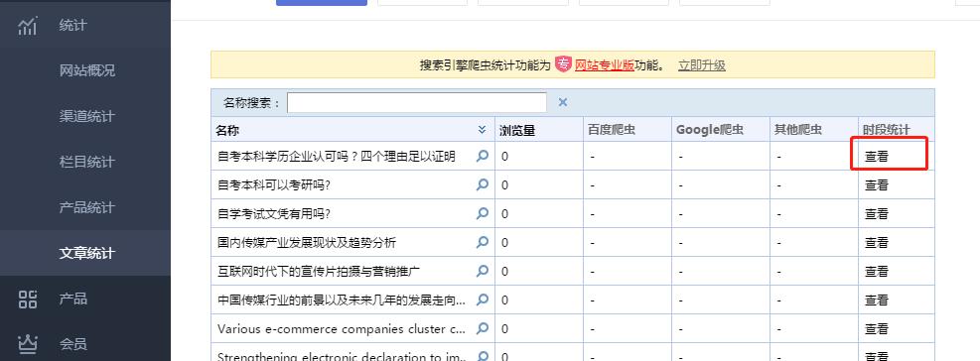This screenshot has width=980, height=361.
Task: Open 栏目统计 in the sidebar
Action: (x=86, y=162)
